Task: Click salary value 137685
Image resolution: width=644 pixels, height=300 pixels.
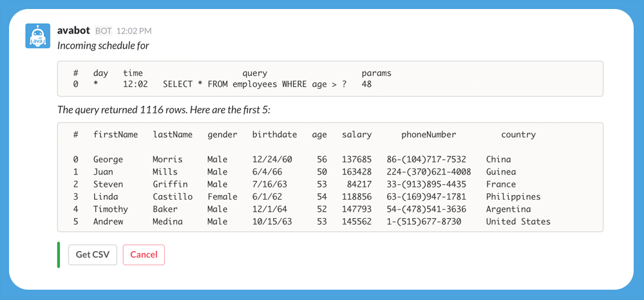Action: tap(357, 159)
